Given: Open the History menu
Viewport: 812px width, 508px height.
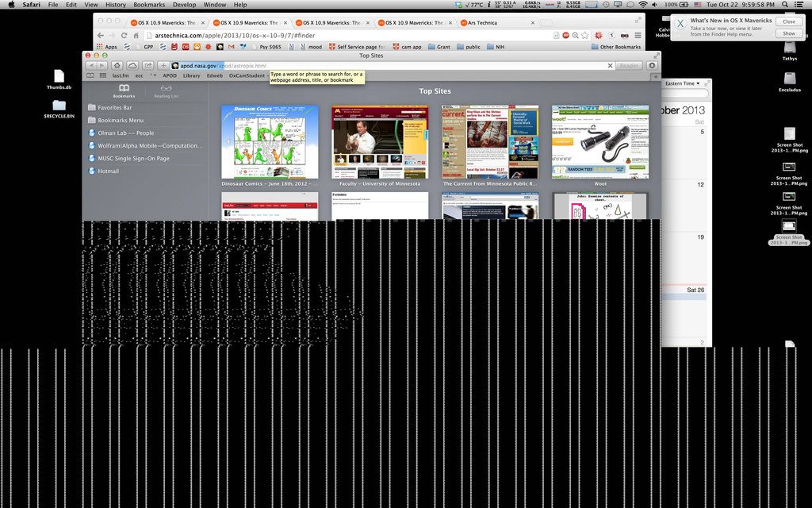Looking at the screenshot, I should pos(116,5).
